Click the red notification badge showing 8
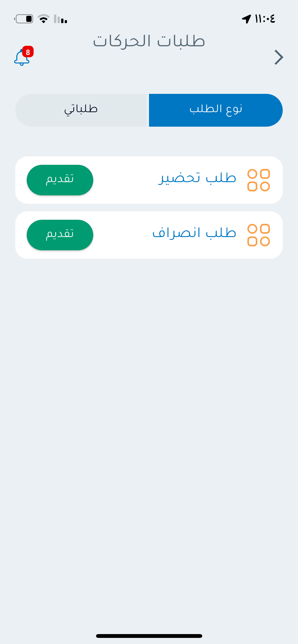 coord(28,52)
